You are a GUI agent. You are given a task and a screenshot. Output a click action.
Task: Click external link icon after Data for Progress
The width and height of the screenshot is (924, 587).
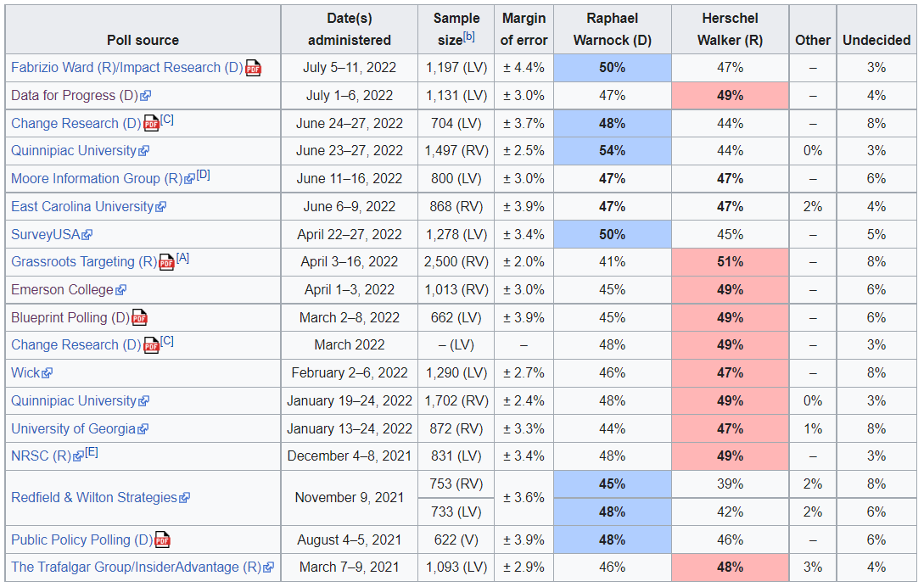(146, 96)
